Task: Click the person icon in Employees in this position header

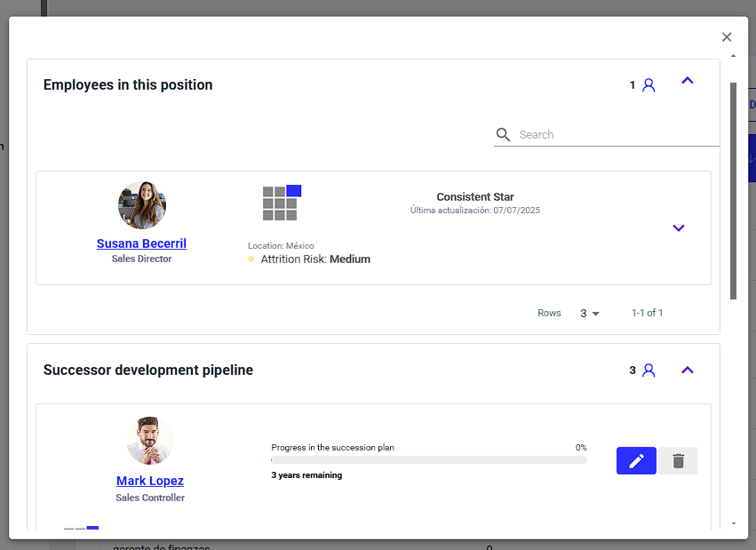Action: pyautogui.click(x=649, y=85)
